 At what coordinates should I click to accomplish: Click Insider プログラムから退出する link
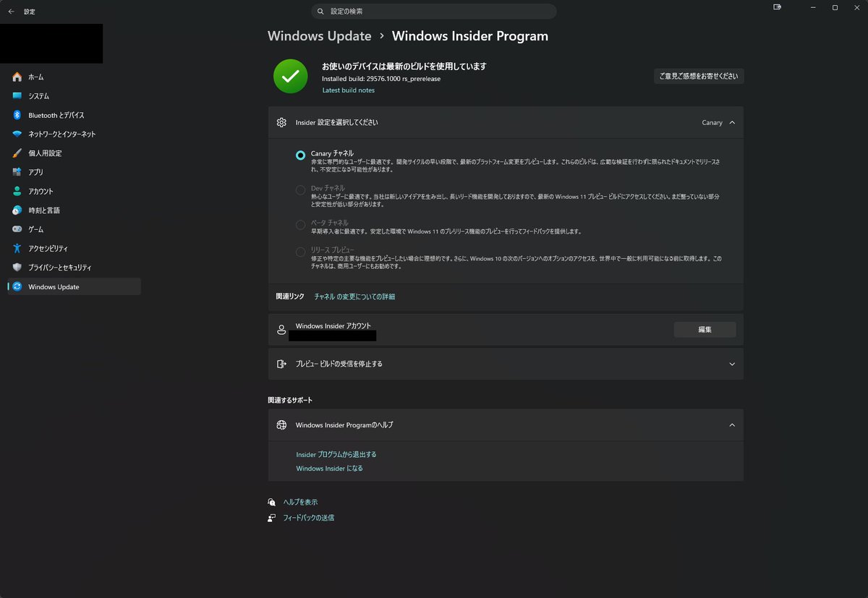(x=336, y=455)
